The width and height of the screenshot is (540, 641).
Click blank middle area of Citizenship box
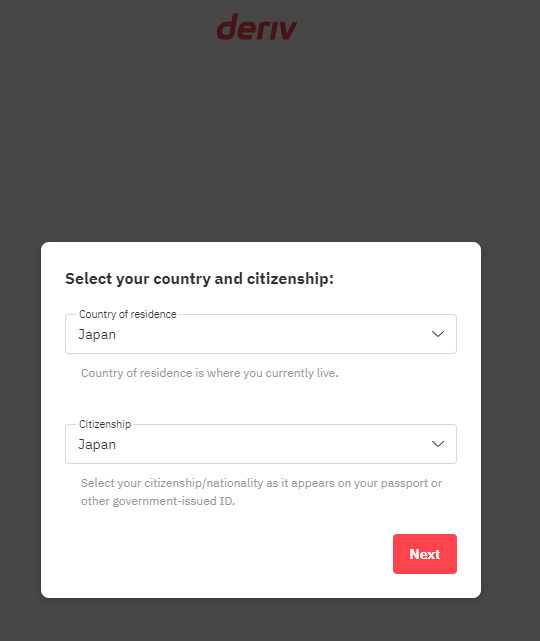tap(270, 444)
